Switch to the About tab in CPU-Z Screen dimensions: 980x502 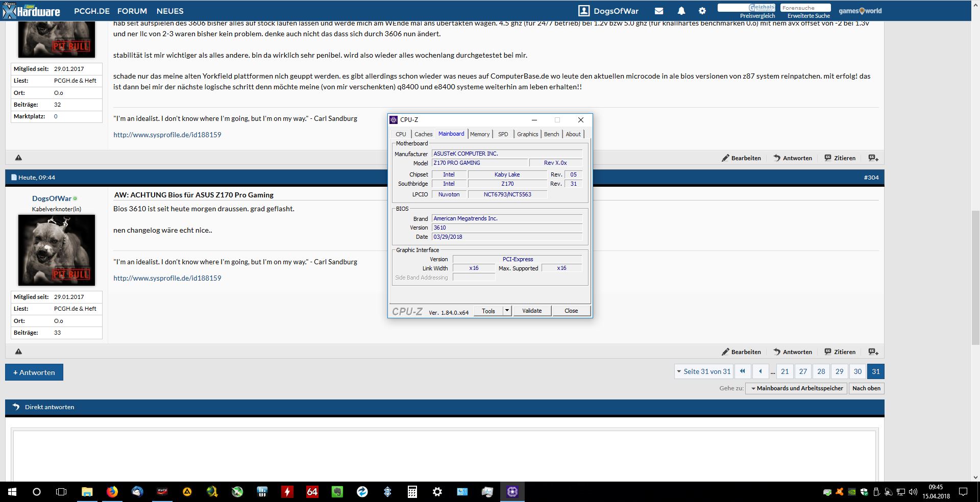(x=573, y=134)
